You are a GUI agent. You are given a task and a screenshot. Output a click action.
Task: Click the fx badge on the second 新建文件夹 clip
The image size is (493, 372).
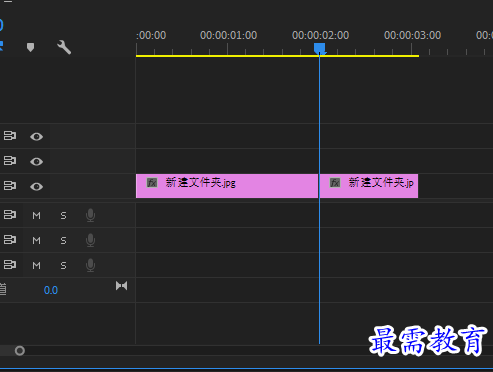click(x=335, y=183)
